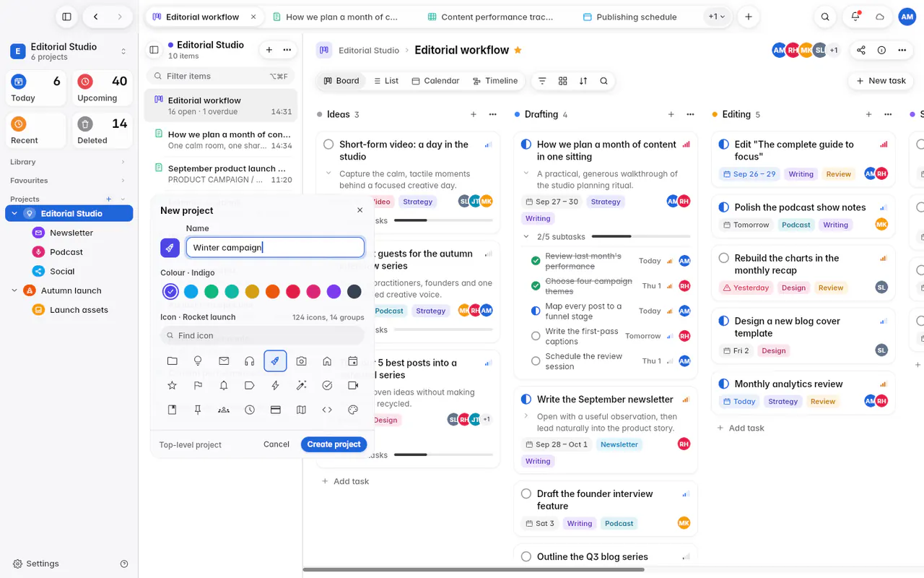Collapse the 2/5 subtasks list
924x578 pixels.
coord(526,236)
